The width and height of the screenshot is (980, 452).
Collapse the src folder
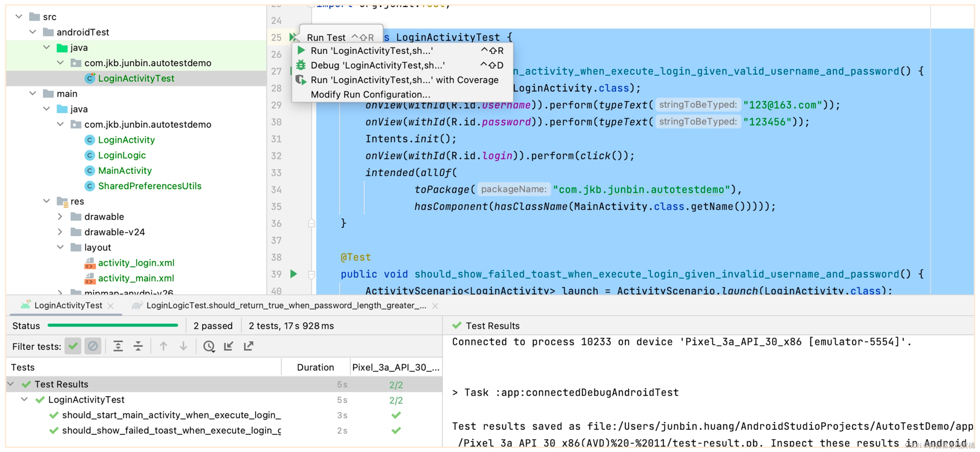pyautogui.click(x=19, y=16)
